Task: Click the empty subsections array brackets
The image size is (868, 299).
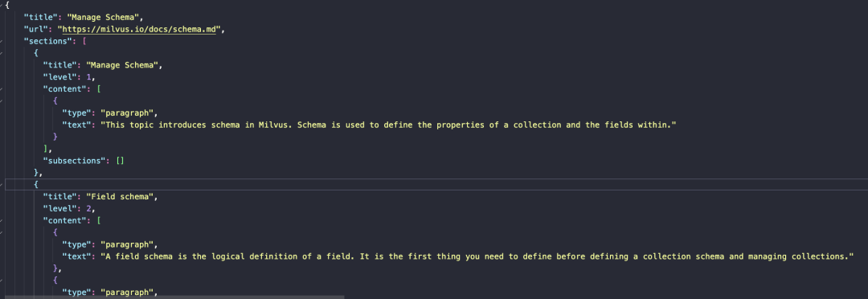Action: click(x=120, y=161)
